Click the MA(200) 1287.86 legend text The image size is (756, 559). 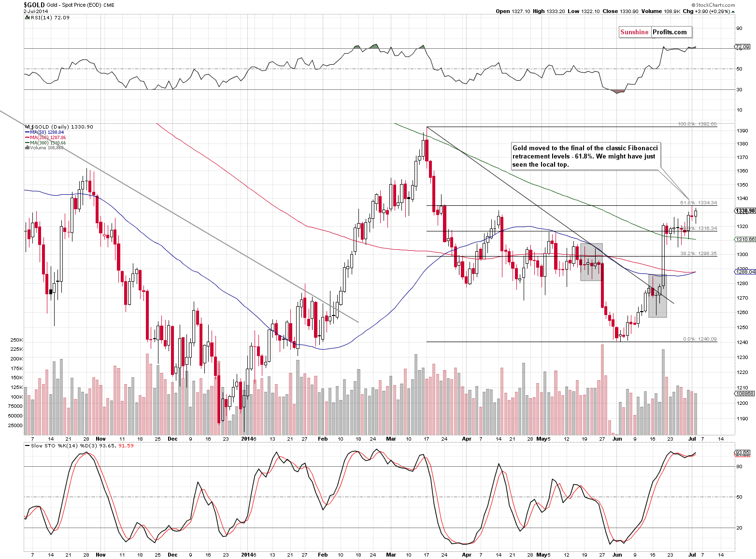tap(48, 138)
